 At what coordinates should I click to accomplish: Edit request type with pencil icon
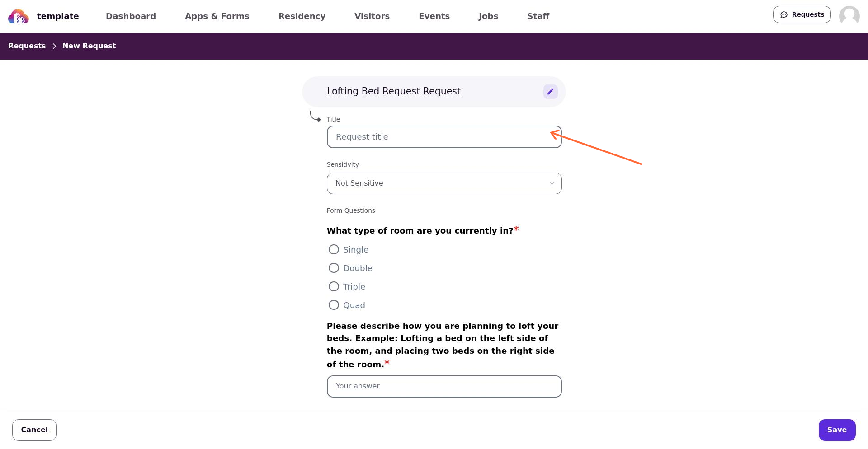tap(550, 92)
